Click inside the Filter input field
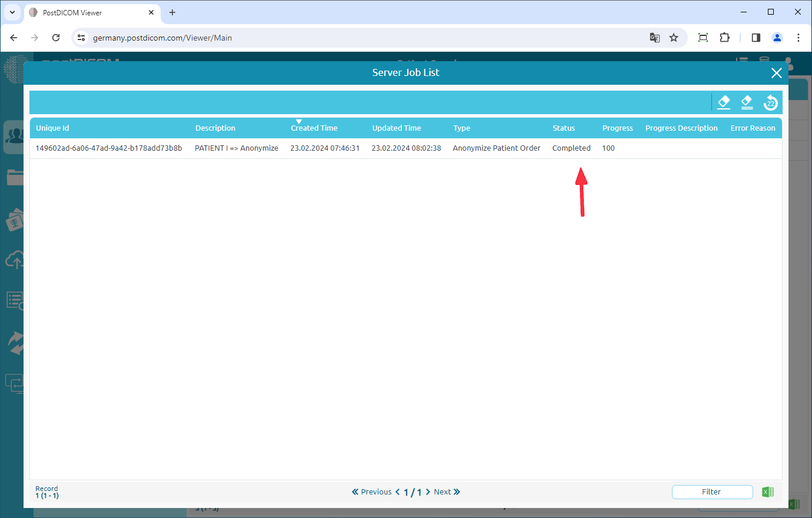This screenshot has width=812, height=518. [711, 492]
